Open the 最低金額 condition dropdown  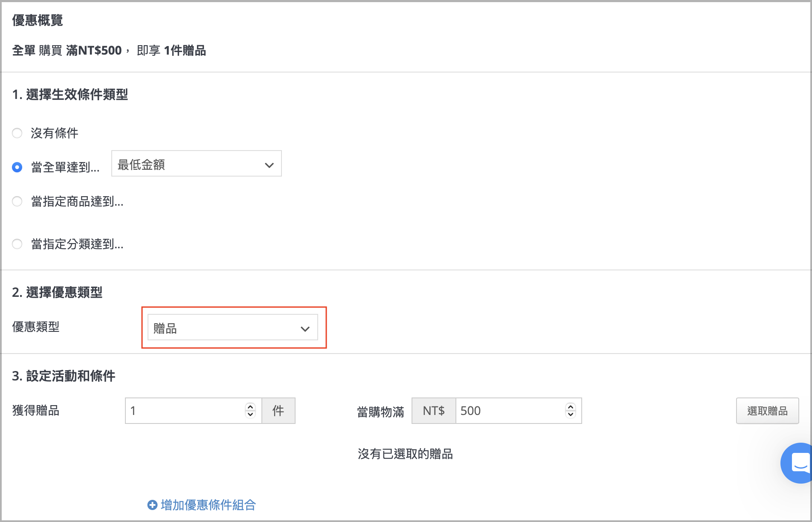coord(197,163)
